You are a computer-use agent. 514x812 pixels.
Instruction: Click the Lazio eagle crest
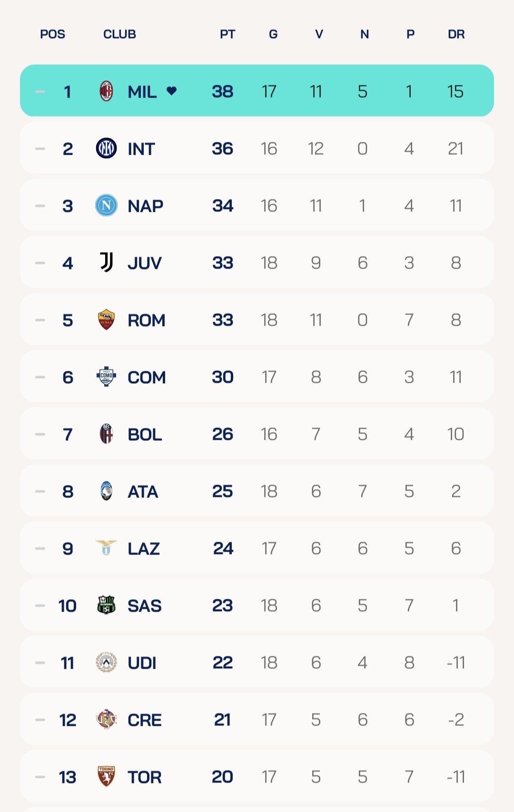pos(106,547)
